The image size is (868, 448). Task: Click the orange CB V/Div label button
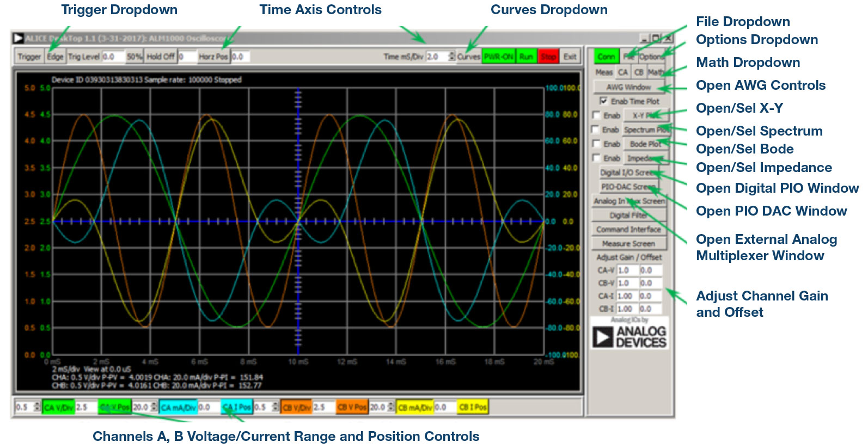pyautogui.click(x=296, y=407)
